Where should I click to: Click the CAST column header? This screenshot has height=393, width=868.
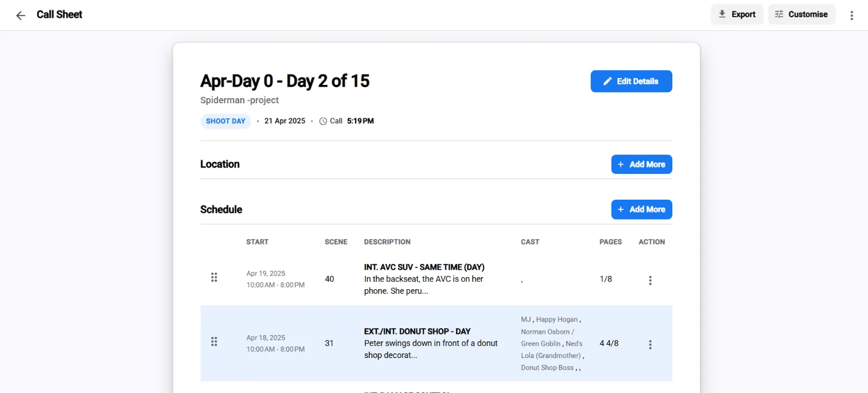pos(530,242)
